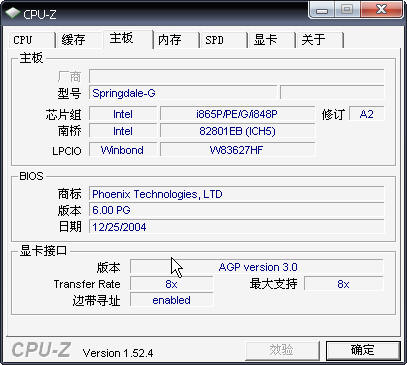Viewport: 407px width, 365px height.
Task: Click the empty 厂商 manufacturer field
Action: pos(237,76)
